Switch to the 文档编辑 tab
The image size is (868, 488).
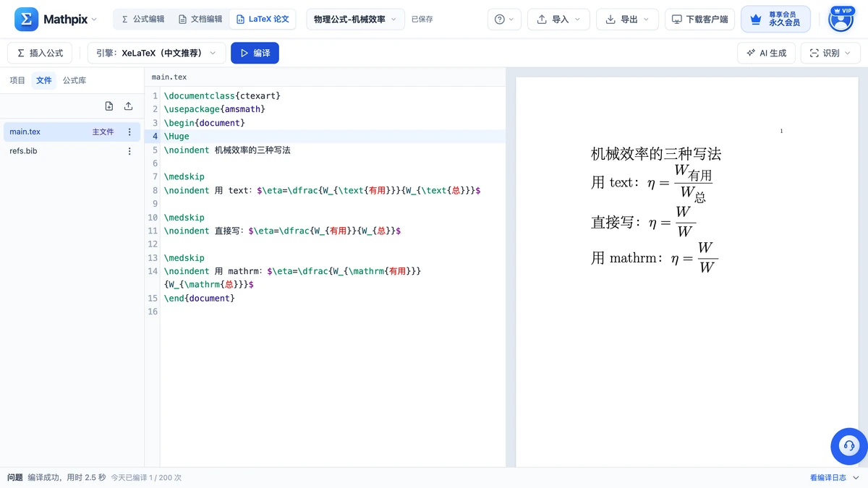point(200,20)
